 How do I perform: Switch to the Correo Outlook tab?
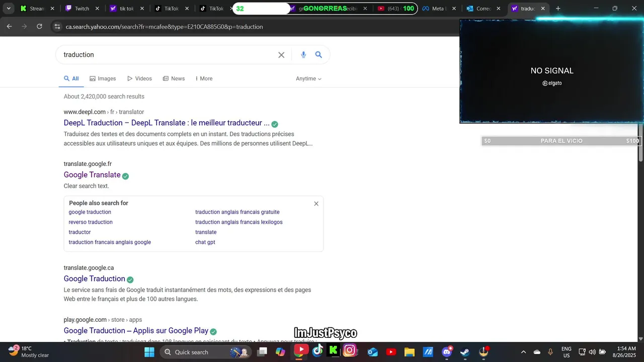[x=484, y=9]
